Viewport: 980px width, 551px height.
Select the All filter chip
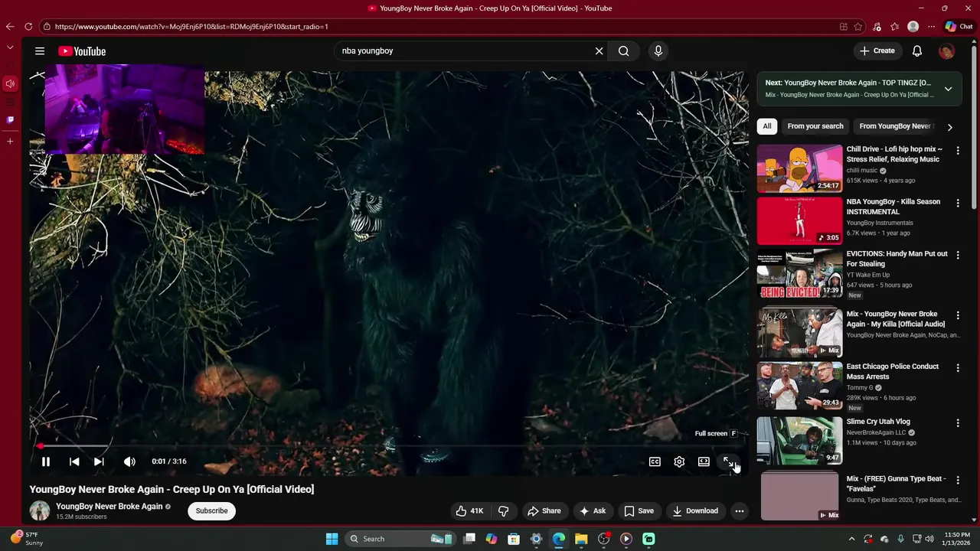point(767,126)
